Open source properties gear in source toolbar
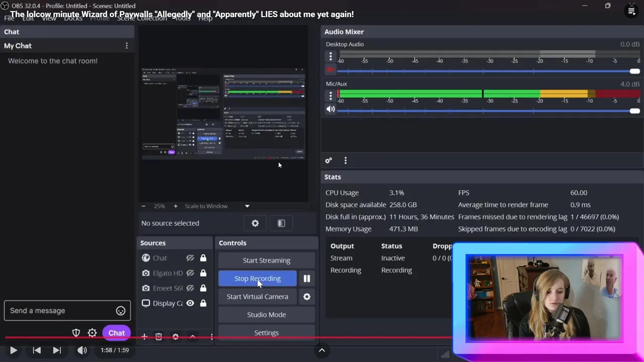The height and width of the screenshot is (362, 644). pyautogui.click(x=255, y=223)
